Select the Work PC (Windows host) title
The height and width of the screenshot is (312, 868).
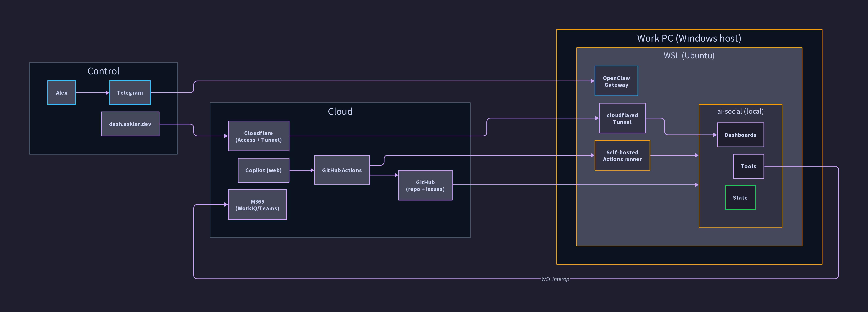[689, 38]
